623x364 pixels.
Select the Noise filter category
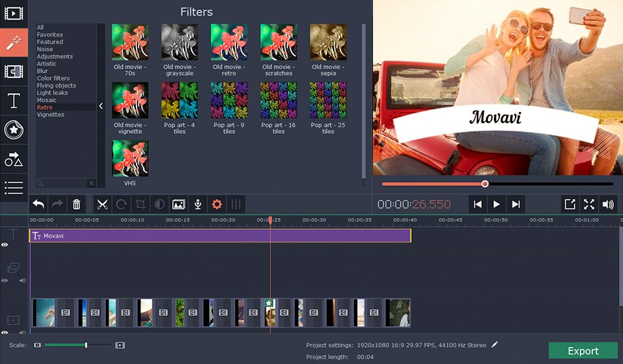[x=45, y=49]
